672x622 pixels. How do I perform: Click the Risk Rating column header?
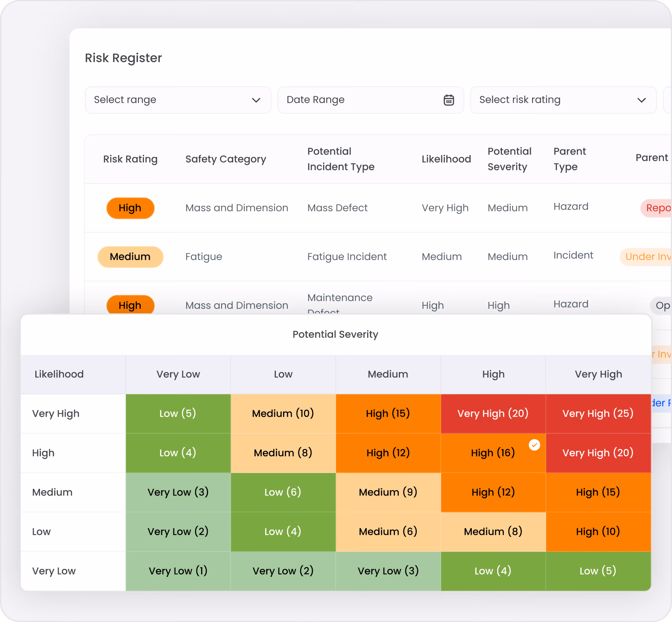(130, 159)
